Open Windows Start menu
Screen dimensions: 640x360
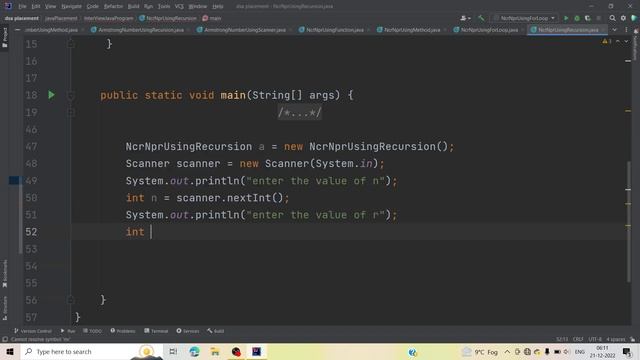coord(10,351)
